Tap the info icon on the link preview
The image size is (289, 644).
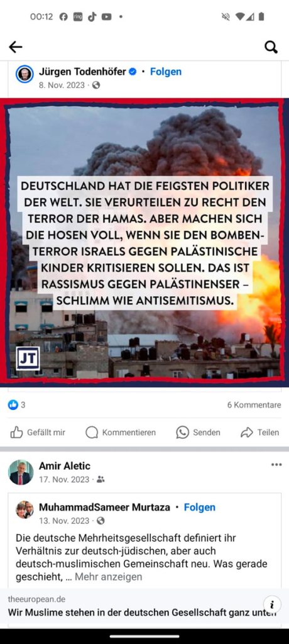pos(272,604)
